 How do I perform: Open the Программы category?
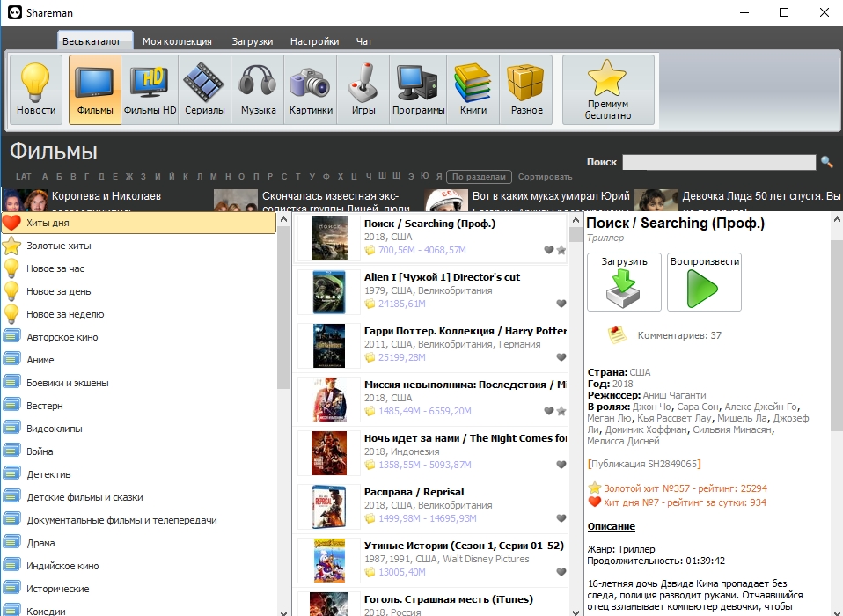[418, 89]
